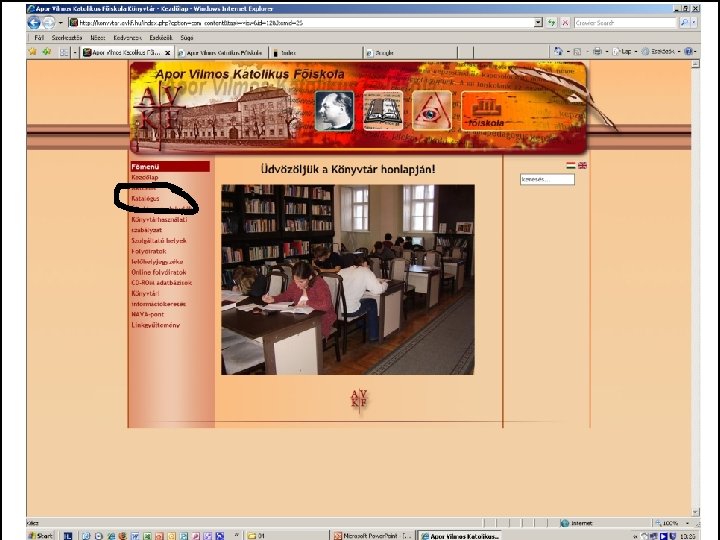The width and height of the screenshot is (720, 540).
Task: Open the NAVA-pont link
Action: pyautogui.click(x=147, y=315)
